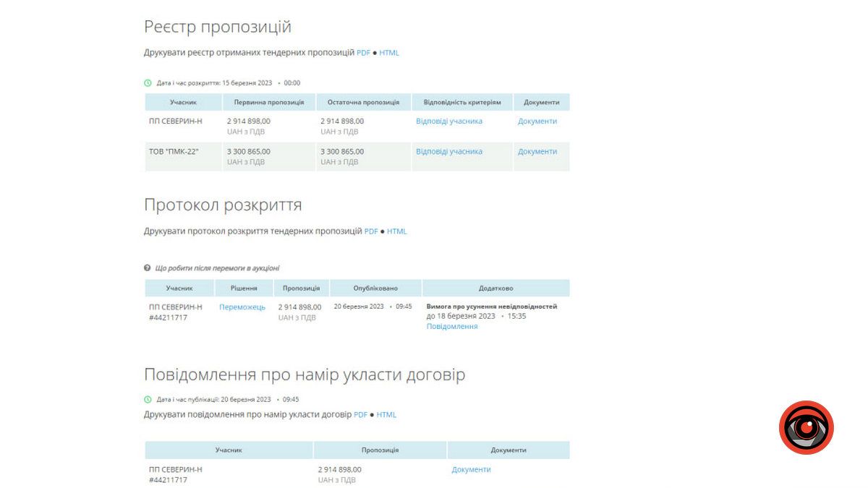Open the PDF version of the proposals registry
This screenshot has height=488, width=868.
(361, 52)
